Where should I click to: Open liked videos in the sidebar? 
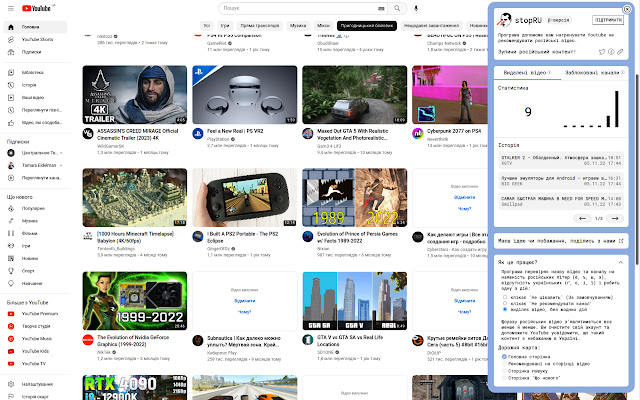pyautogui.click(x=35, y=122)
